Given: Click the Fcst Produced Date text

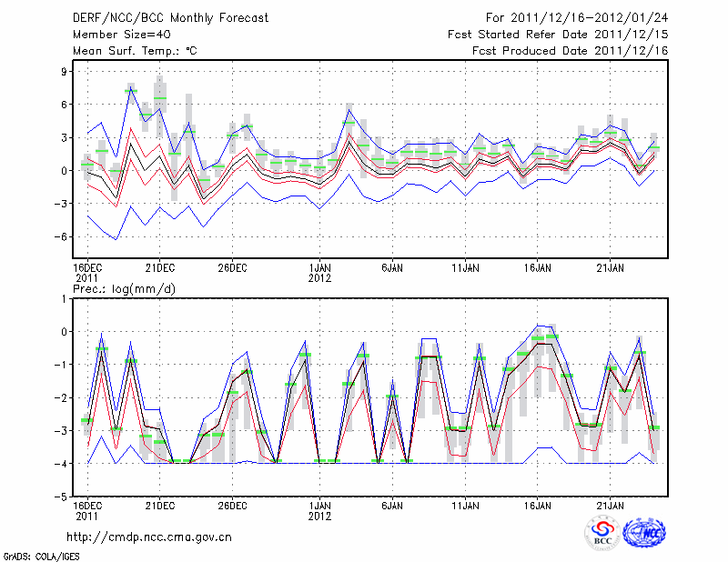Looking at the screenshot, I should tap(563, 51).
